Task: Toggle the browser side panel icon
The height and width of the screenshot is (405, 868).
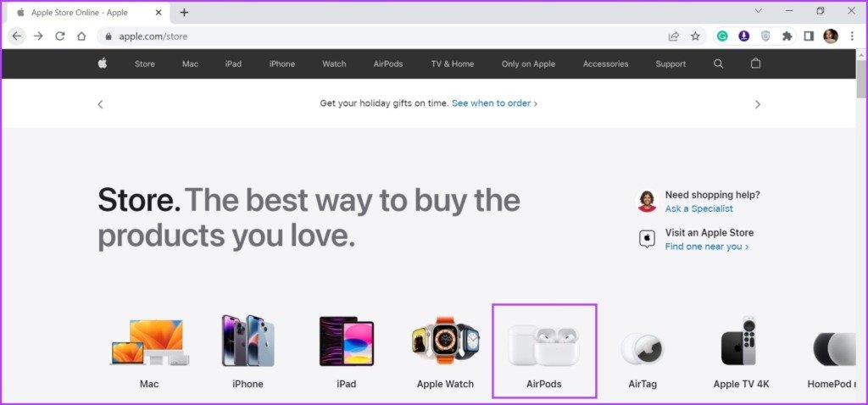Action: tap(809, 36)
